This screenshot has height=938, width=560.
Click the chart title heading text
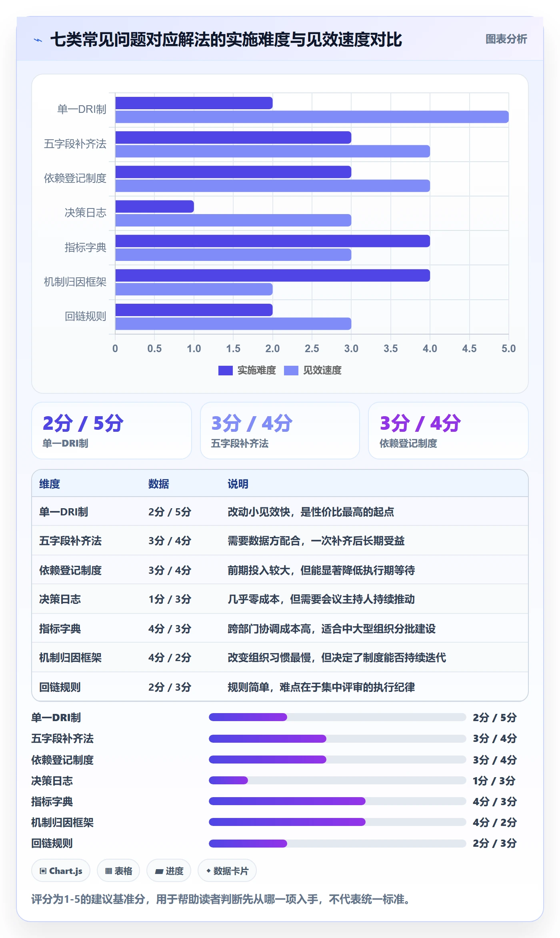coord(226,40)
